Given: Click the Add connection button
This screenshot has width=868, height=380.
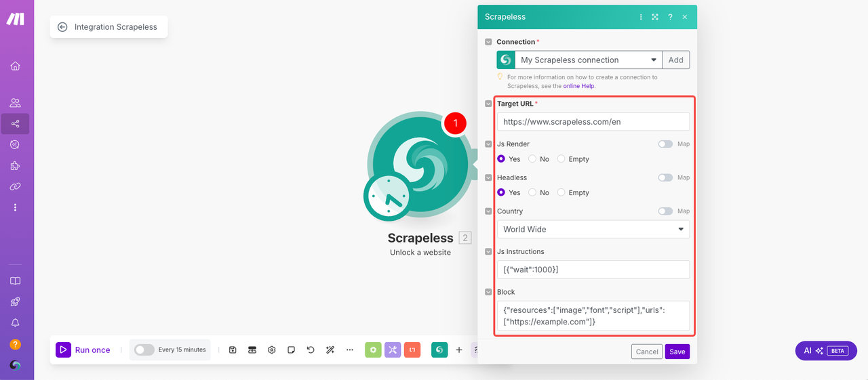Looking at the screenshot, I should [x=676, y=60].
